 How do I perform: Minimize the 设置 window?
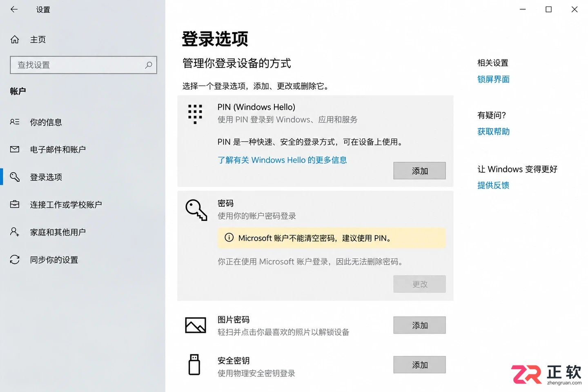pyautogui.click(x=523, y=9)
